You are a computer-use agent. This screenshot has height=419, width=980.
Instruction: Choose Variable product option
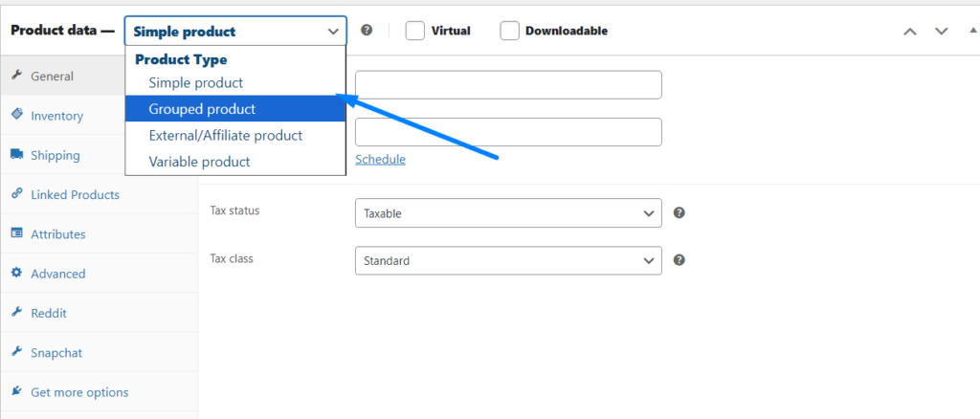pyautogui.click(x=235, y=162)
